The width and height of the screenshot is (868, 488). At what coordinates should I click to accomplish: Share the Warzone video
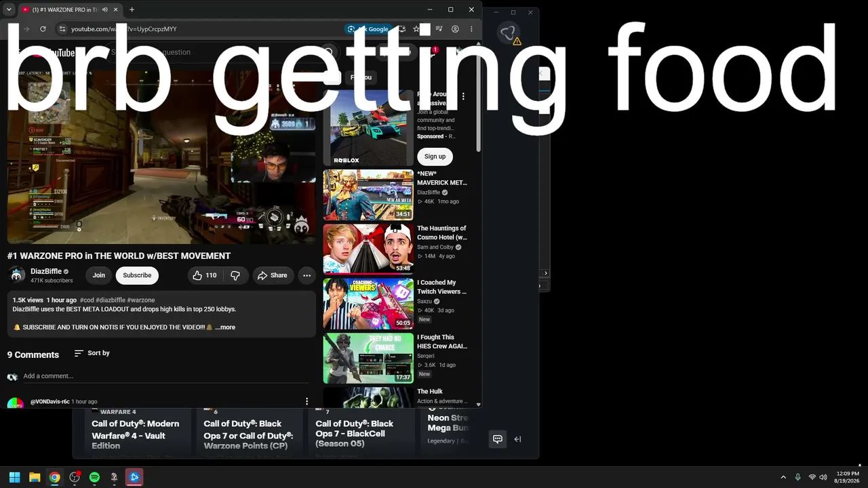tap(272, 275)
